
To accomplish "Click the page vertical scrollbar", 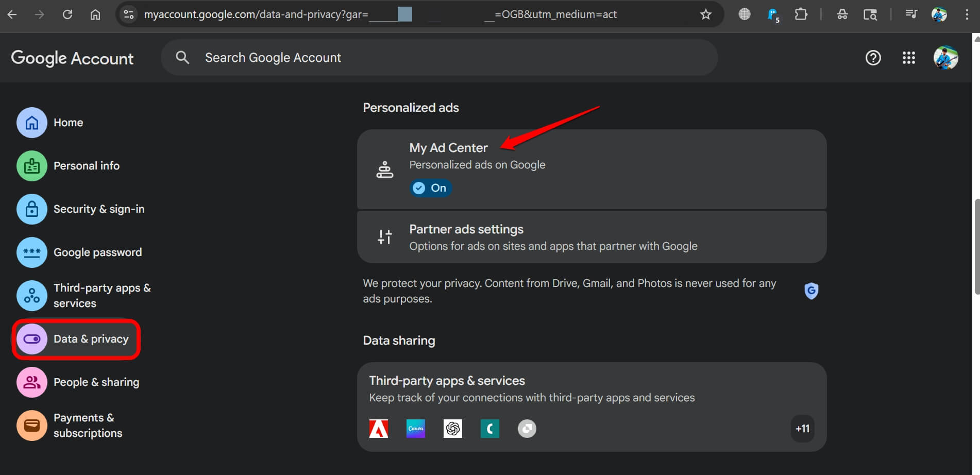I will 976,247.
